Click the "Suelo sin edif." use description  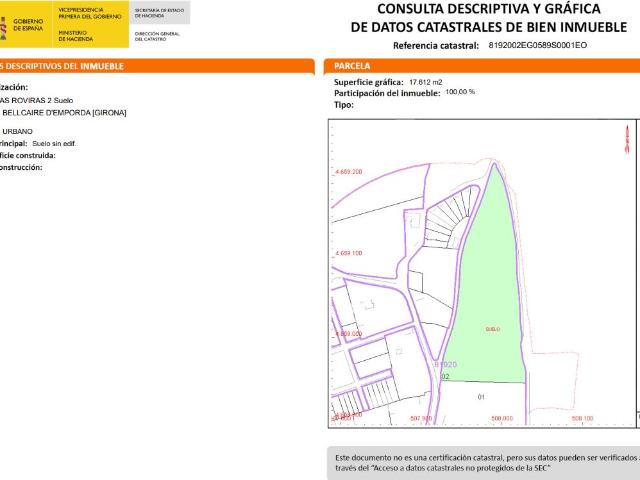point(54,143)
